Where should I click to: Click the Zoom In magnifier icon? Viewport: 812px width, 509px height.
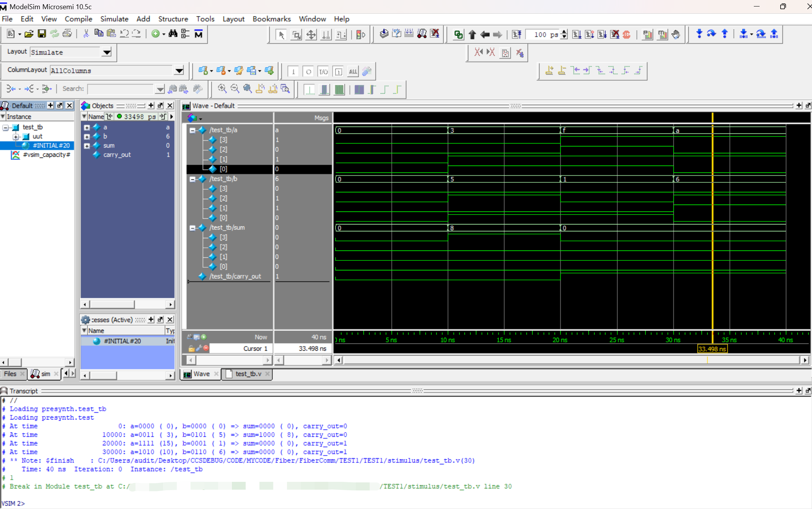222,89
